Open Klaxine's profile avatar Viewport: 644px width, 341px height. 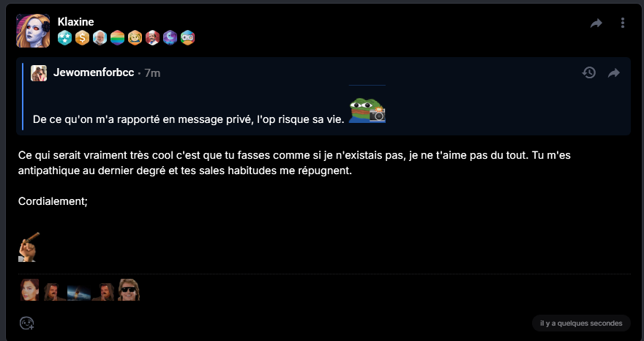pos(33,31)
